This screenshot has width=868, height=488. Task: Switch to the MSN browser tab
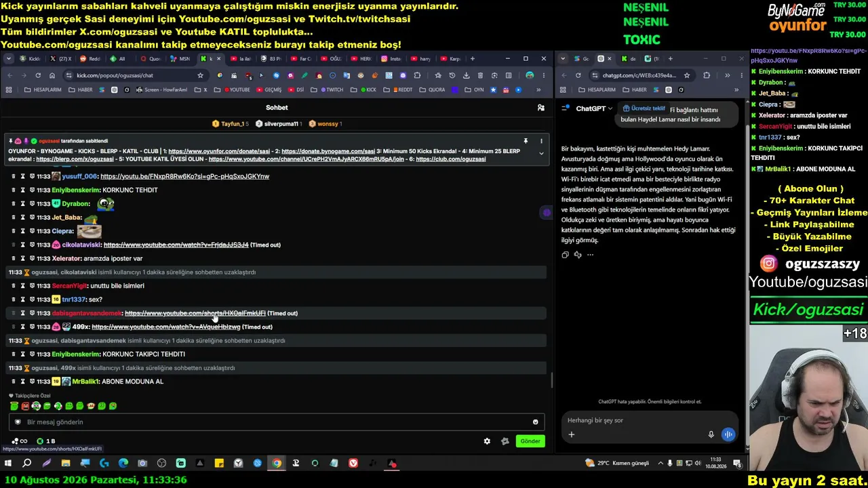pos(180,59)
